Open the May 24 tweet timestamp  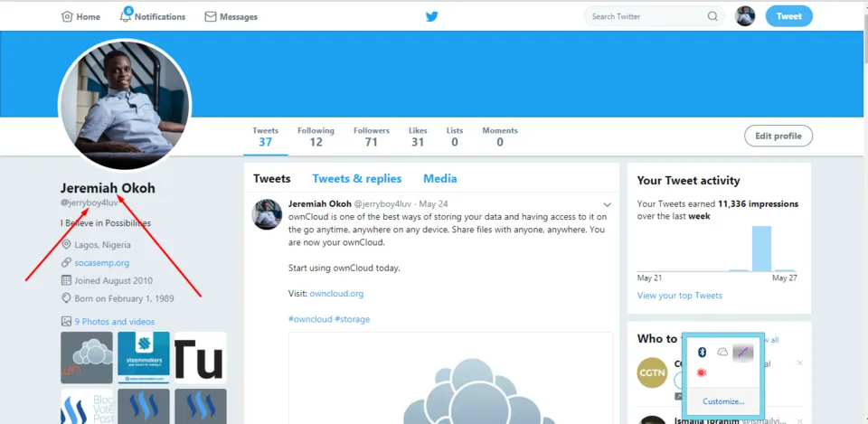[x=435, y=203]
